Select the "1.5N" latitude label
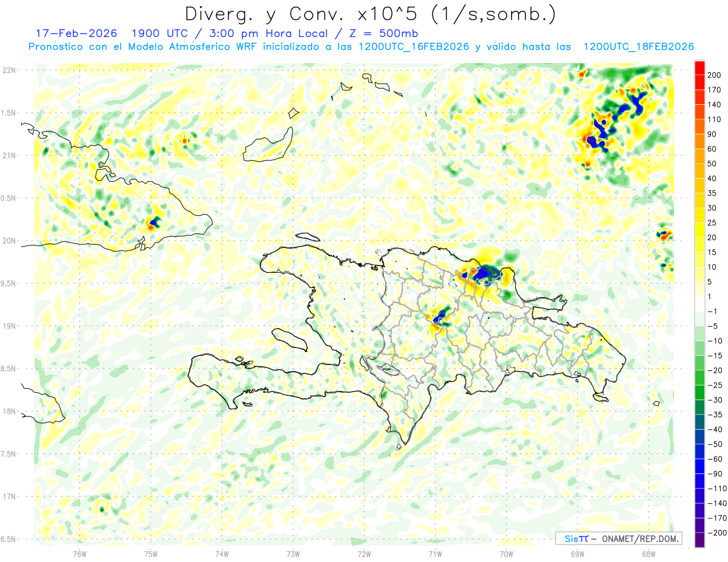The height and width of the screenshot is (562, 728). [x=8, y=113]
